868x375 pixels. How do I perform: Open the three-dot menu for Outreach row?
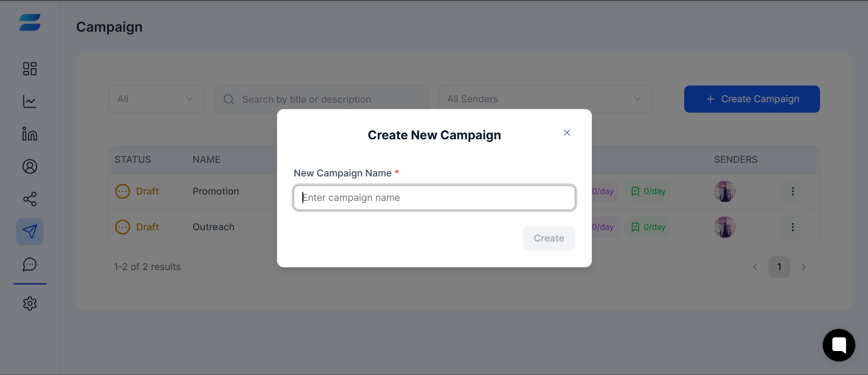coord(792,227)
